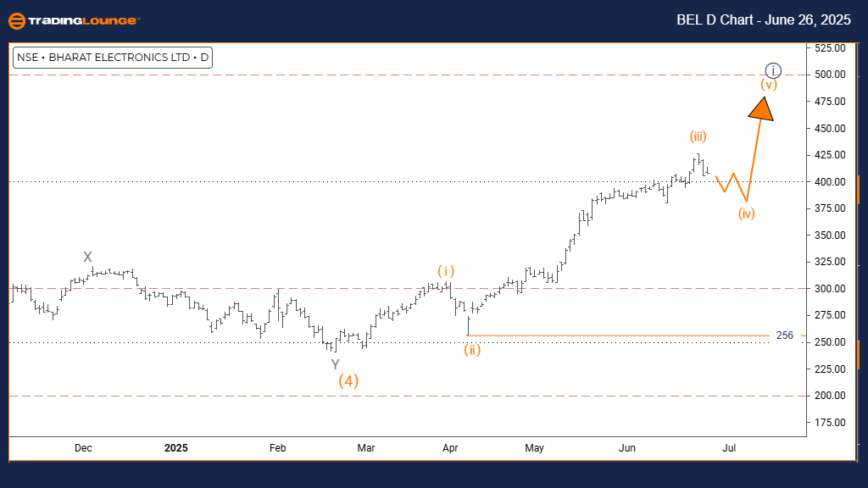Select the 2025 label on time axis

point(176,448)
